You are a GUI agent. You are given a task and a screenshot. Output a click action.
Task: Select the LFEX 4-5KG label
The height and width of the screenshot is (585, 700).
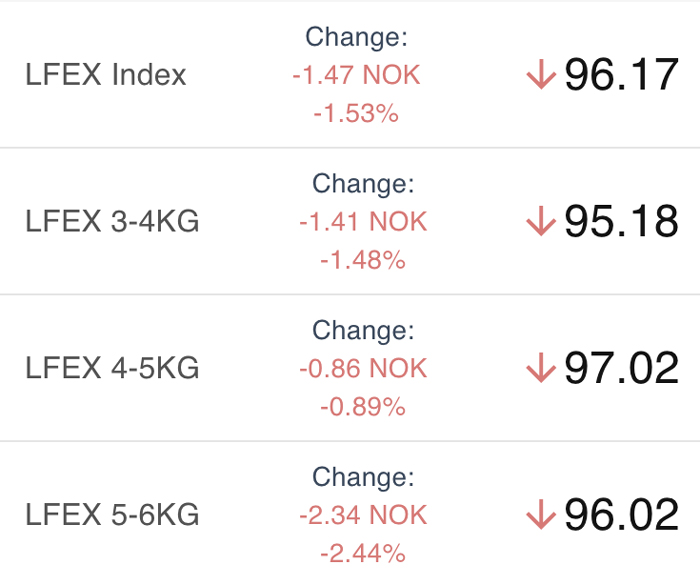tap(112, 368)
